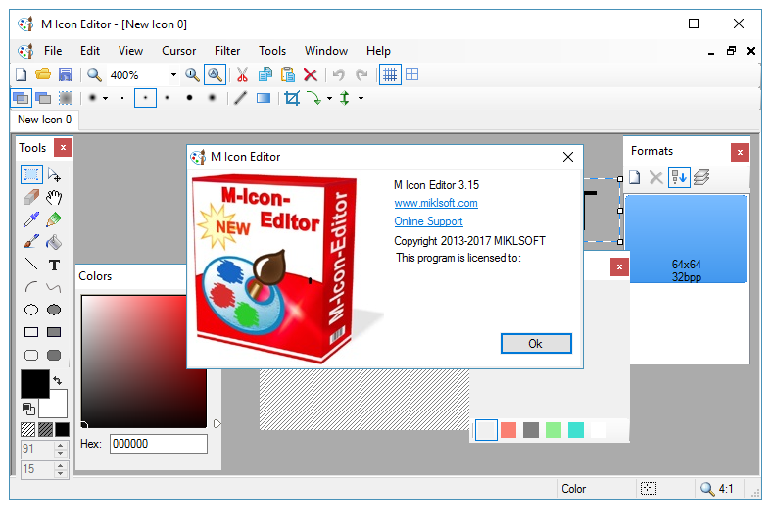Open the Cursor menu
771x532 pixels.
179,51
